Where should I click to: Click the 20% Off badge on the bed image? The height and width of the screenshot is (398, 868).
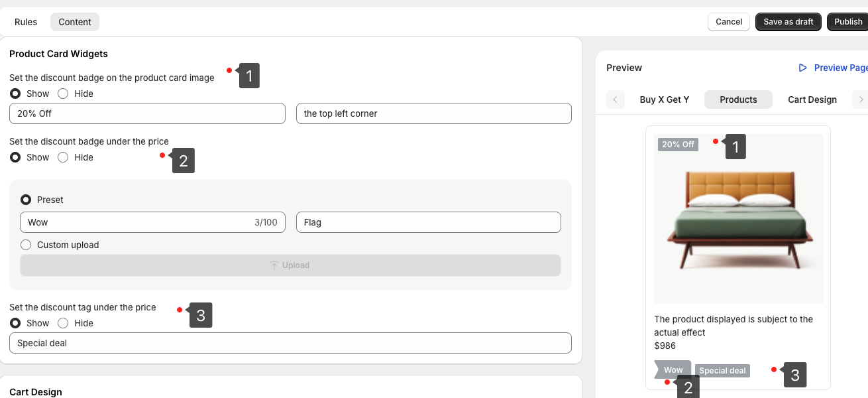[678, 144]
